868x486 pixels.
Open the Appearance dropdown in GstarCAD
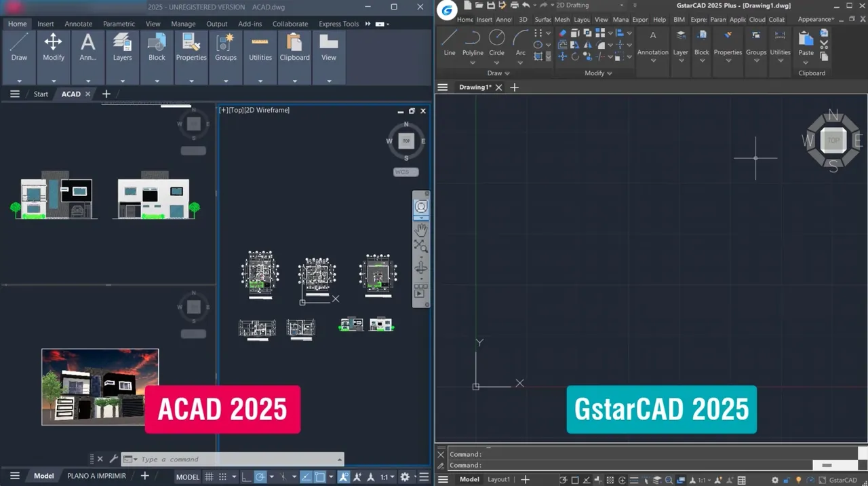[816, 20]
